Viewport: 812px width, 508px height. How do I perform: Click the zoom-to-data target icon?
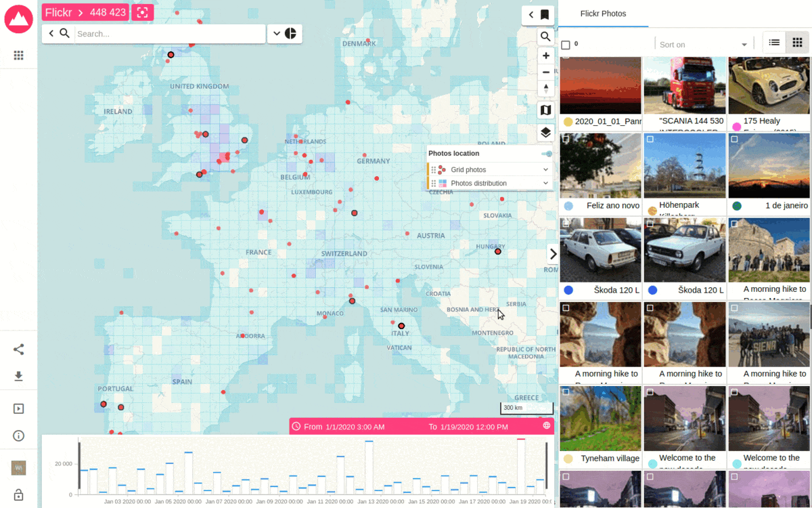[x=142, y=12]
